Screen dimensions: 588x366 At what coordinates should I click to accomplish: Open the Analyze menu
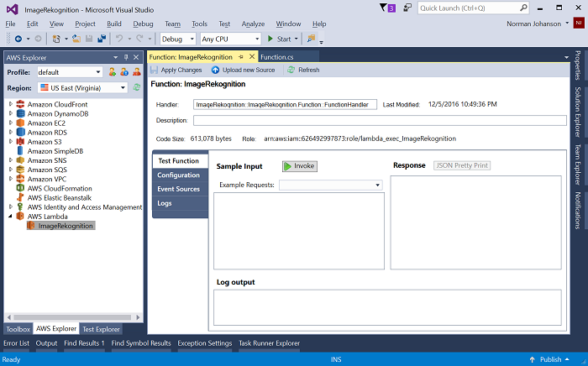253,24
